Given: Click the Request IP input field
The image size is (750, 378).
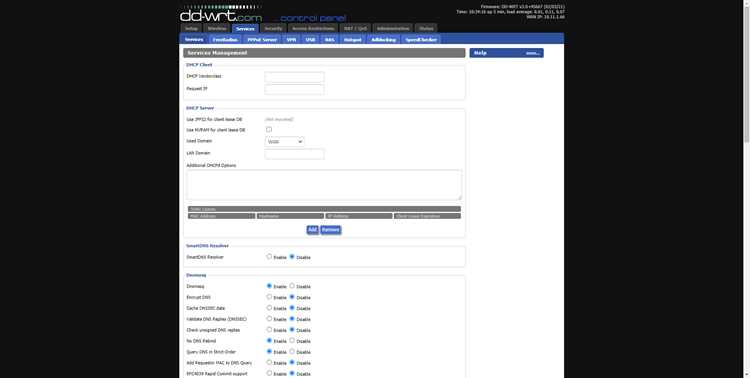Looking at the screenshot, I should coord(294,89).
